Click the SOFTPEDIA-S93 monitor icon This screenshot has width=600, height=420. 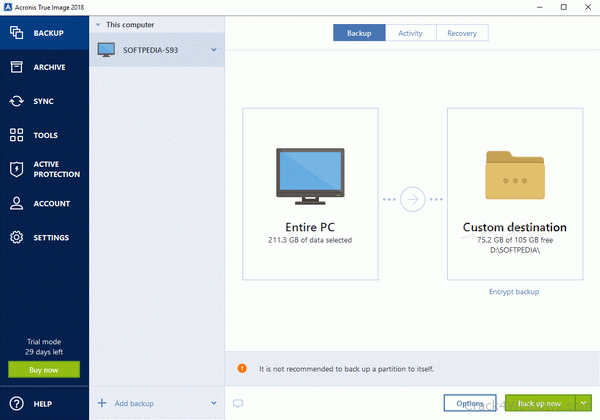click(106, 50)
